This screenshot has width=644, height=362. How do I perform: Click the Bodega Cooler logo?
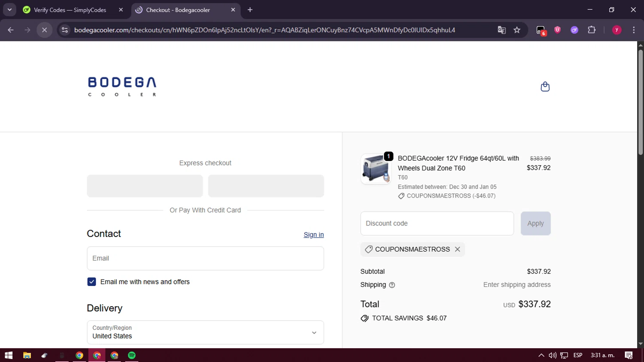coord(122,86)
